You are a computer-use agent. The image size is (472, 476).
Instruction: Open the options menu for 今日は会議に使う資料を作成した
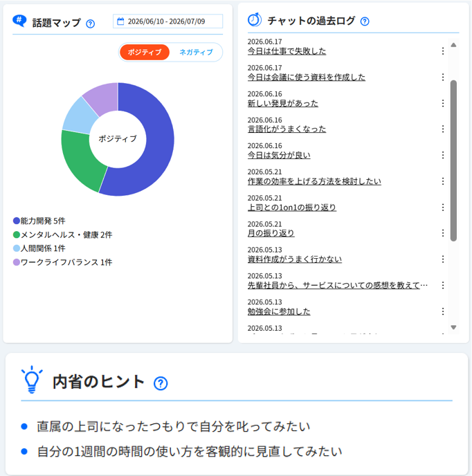coord(443,77)
